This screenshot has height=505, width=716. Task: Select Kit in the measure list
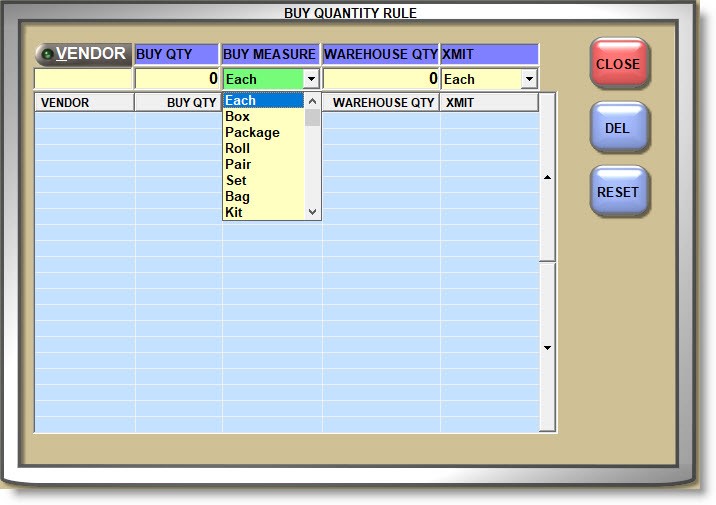pyautogui.click(x=263, y=213)
